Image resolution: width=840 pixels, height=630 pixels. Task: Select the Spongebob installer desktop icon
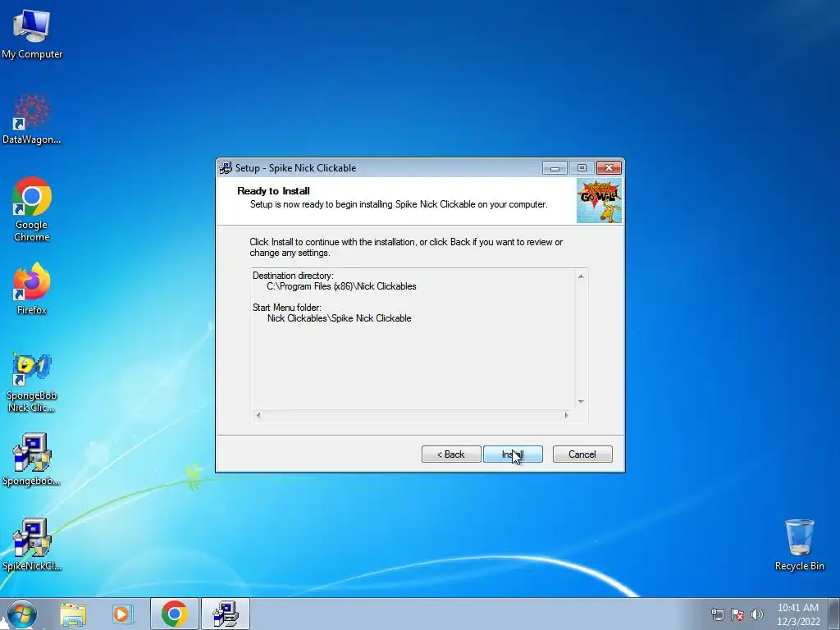coord(32,459)
